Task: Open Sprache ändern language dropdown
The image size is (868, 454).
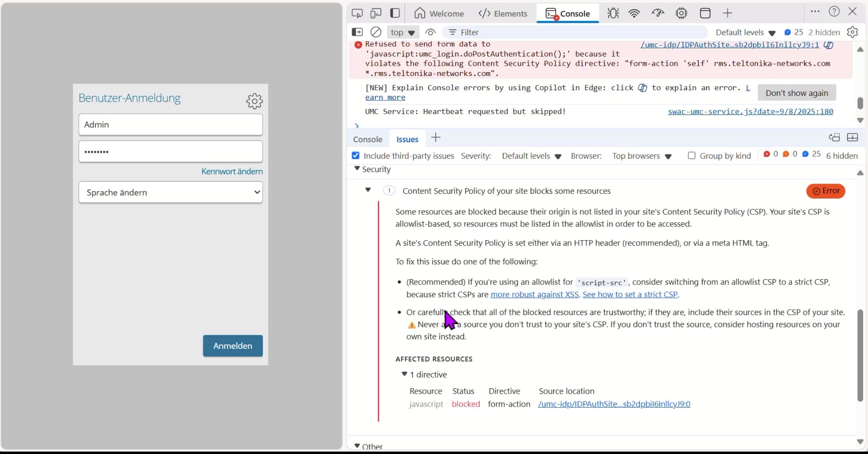Action: [170, 192]
